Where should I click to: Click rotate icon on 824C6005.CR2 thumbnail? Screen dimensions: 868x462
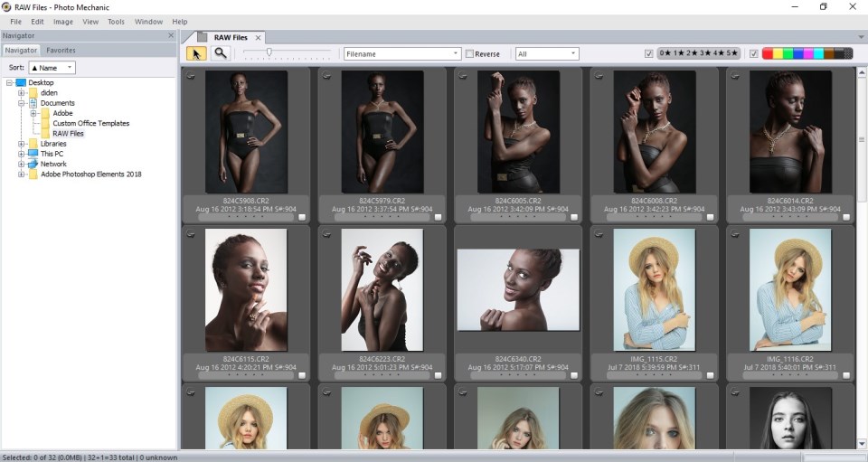463,76
